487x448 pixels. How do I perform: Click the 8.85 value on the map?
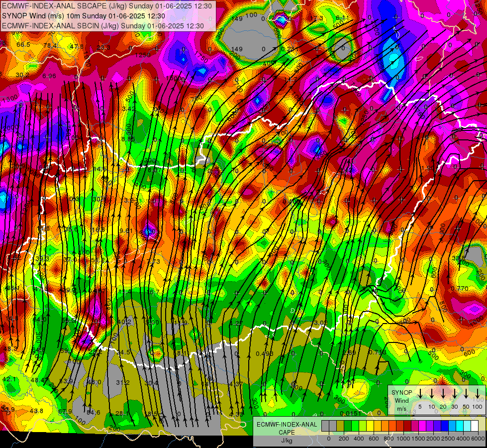pos(128,139)
